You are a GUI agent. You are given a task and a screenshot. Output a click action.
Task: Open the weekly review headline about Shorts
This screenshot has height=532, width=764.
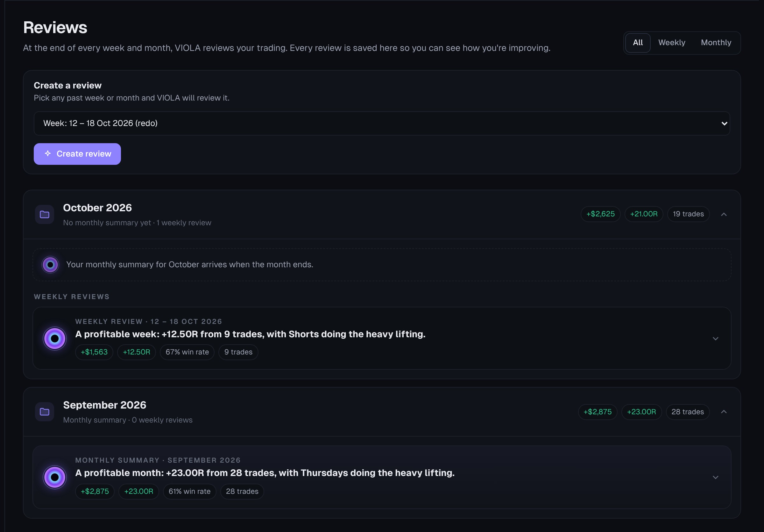click(250, 334)
